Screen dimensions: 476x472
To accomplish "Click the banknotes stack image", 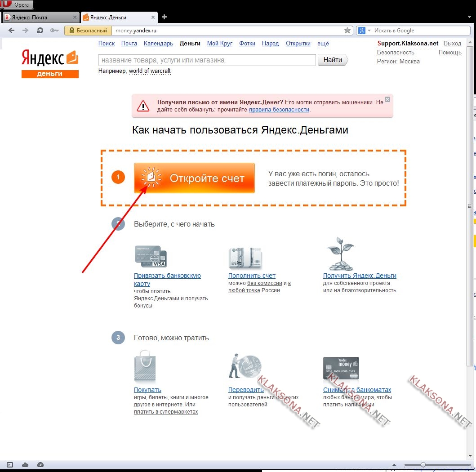I will pyautogui.click(x=245, y=258).
